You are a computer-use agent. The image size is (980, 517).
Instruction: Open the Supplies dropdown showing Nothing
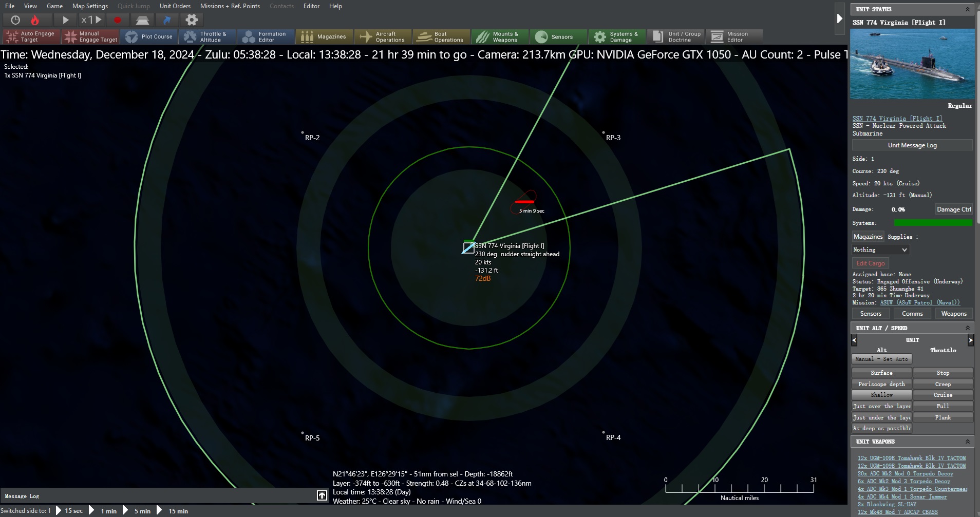click(880, 250)
